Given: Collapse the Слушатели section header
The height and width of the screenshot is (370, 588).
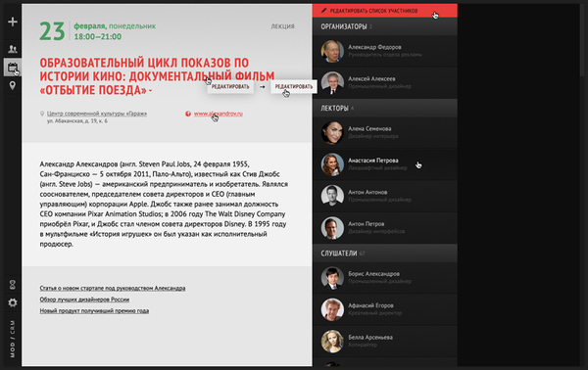Looking at the screenshot, I should [x=385, y=254].
